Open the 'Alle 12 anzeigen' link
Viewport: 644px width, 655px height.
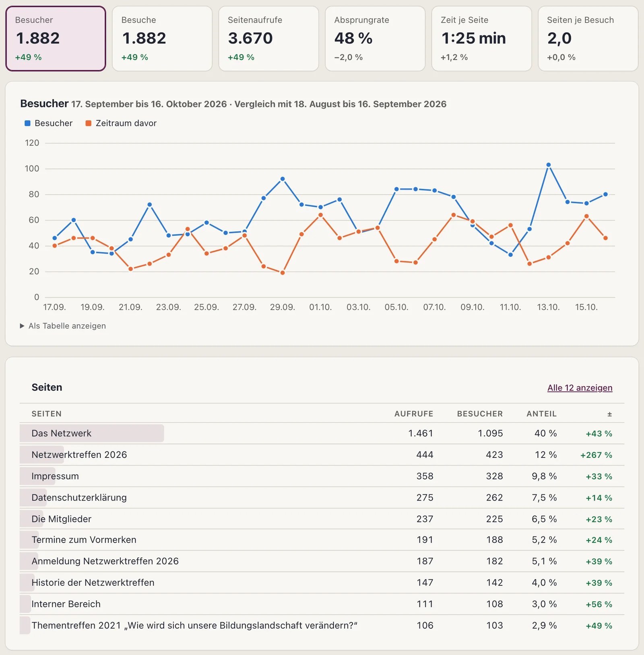tap(580, 388)
